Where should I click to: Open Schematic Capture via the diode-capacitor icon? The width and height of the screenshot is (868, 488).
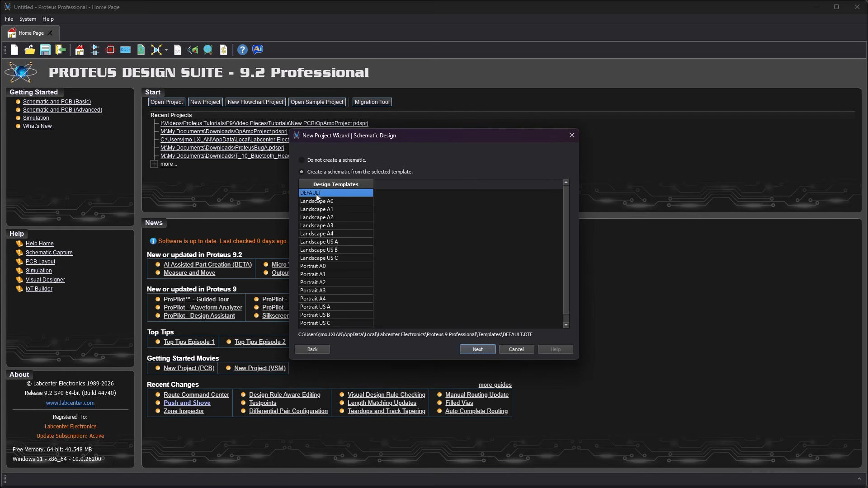[x=95, y=50]
